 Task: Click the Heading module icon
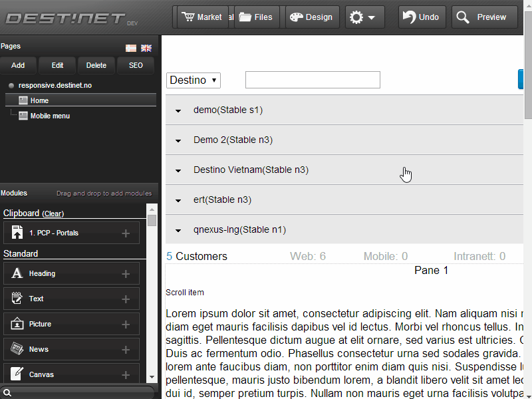click(15, 273)
